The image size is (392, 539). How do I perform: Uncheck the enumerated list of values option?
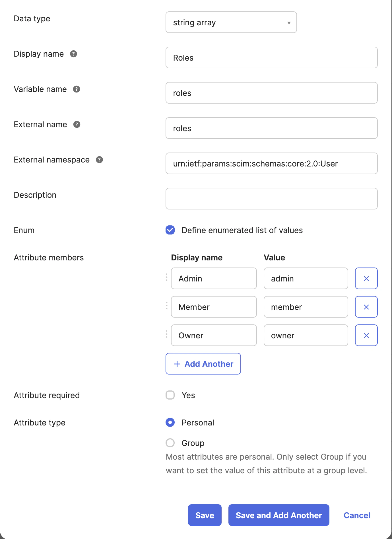coord(170,230)
